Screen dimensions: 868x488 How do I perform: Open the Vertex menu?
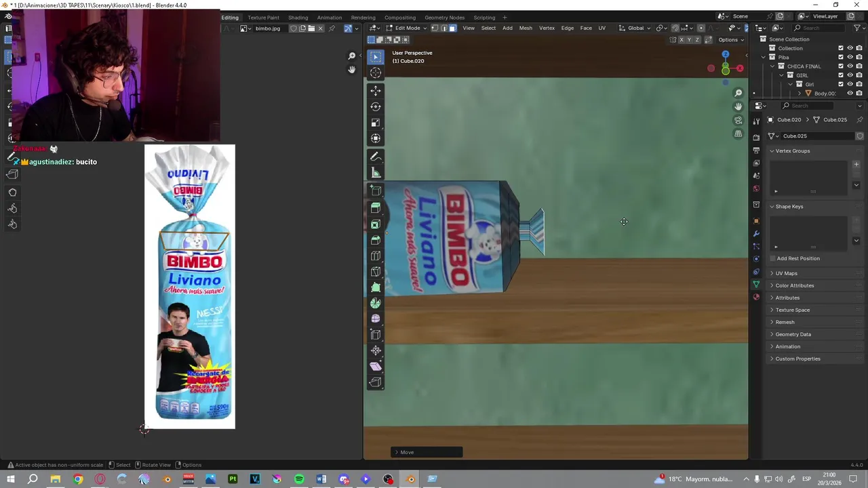[547, 28]
